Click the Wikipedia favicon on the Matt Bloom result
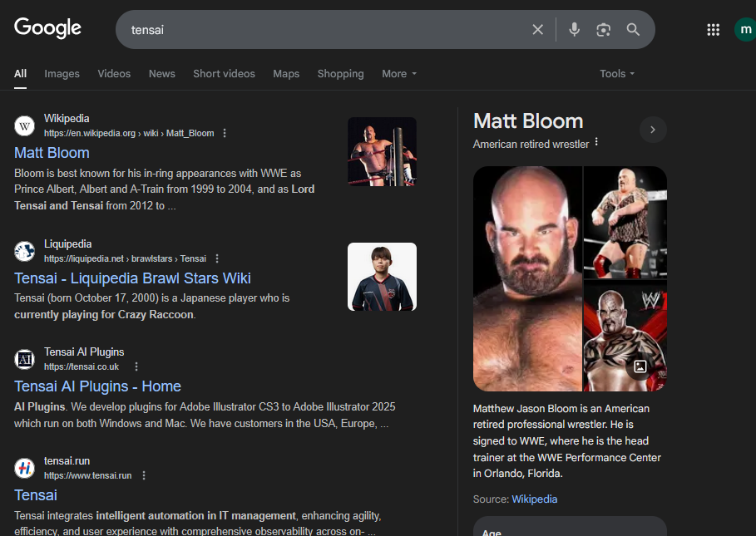The height and width of the screenshot is (536, 756). click(x=24, y=126)
